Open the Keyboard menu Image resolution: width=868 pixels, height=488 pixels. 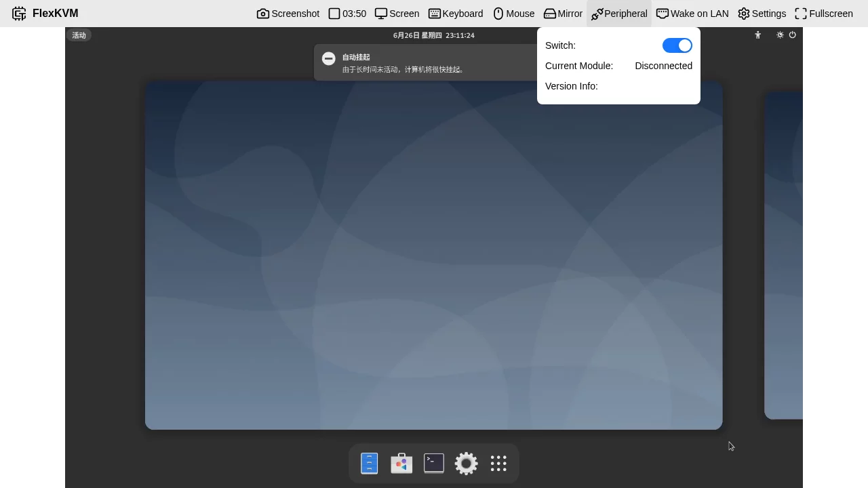click(x=456, y=14)
